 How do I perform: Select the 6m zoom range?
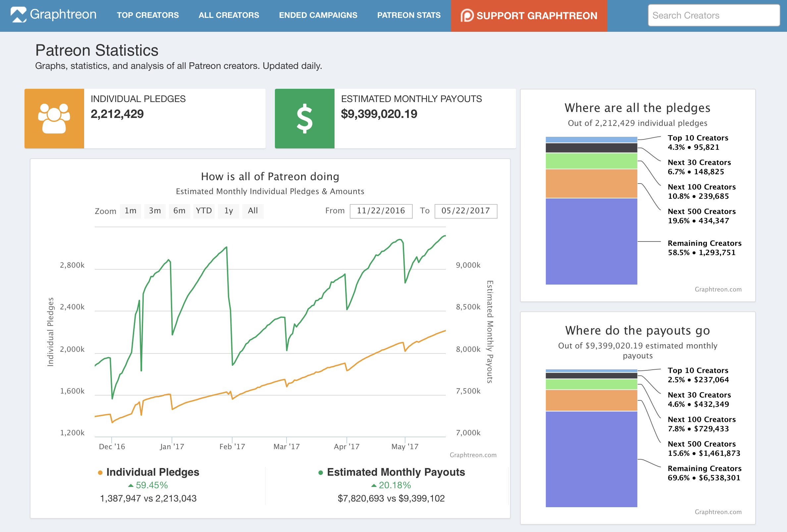179,211
